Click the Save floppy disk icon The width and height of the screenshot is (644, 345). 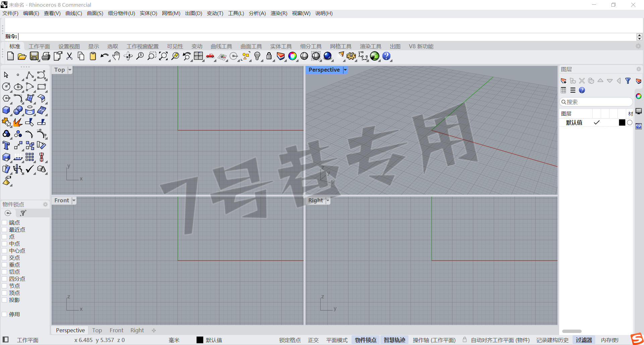click(x=34, y=56)
